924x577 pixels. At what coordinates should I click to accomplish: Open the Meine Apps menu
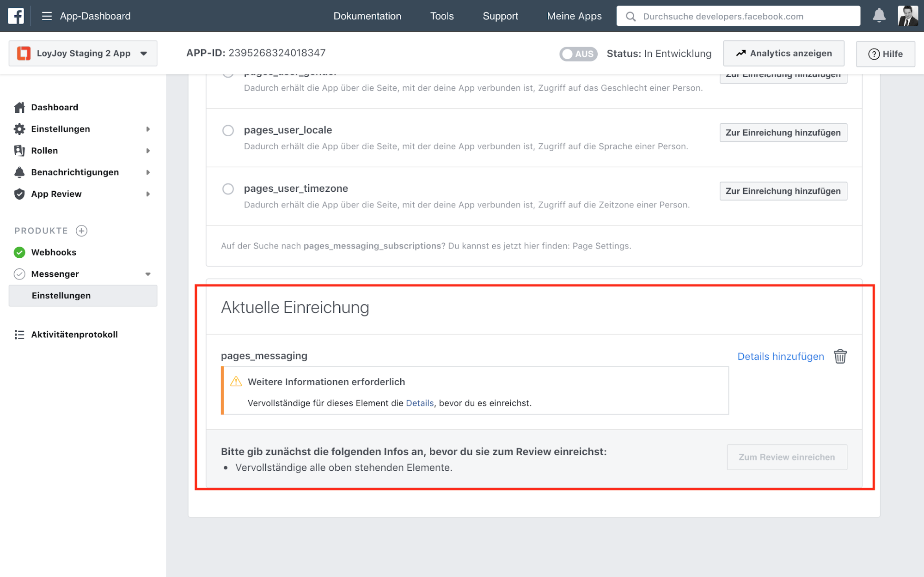(x=574, y=16)
